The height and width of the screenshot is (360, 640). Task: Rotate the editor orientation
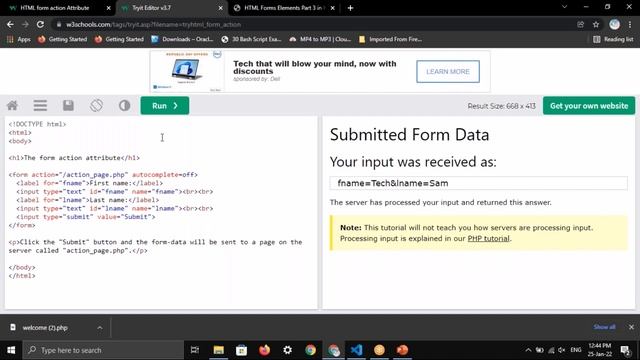pyautogui.click(x=96, y=106)
